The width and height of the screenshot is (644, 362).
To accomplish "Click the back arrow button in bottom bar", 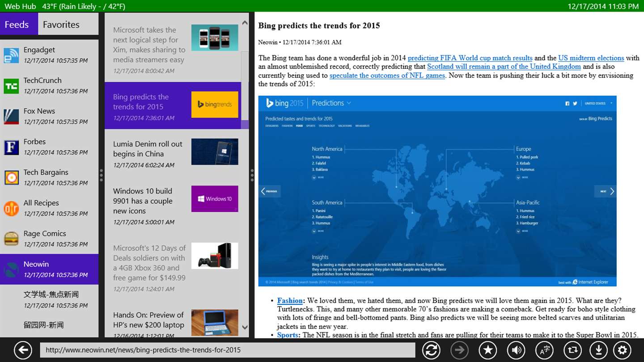I will tap(23, 350).
